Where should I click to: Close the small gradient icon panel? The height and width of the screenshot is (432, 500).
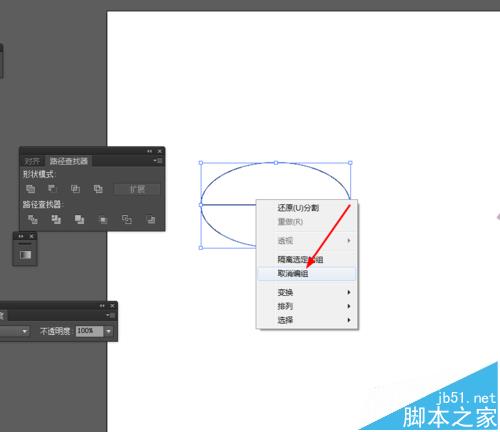tap(31, 236)
